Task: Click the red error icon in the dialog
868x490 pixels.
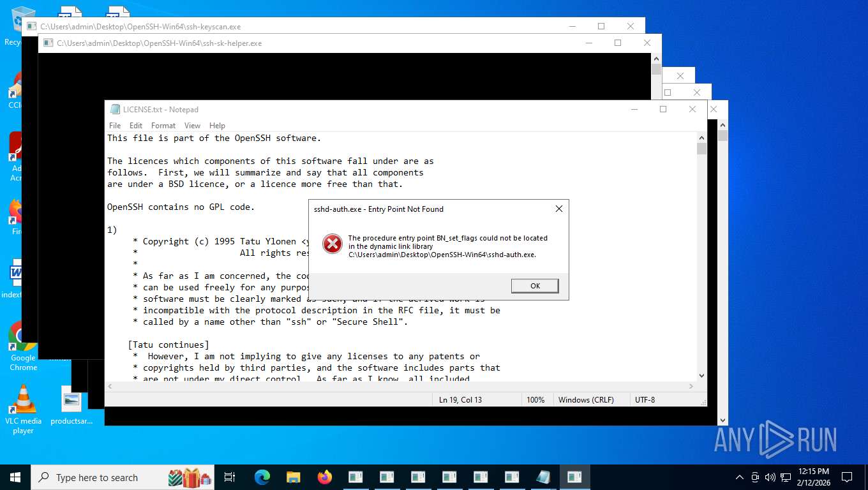Action: coord(332,244)
